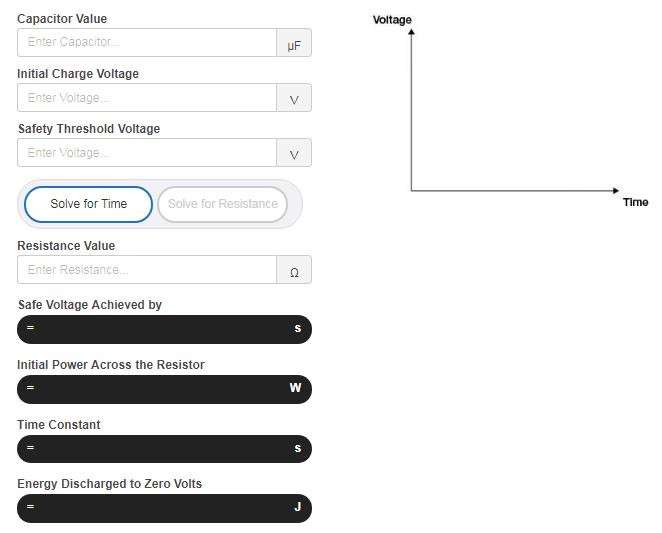Click the Voltage axis label on graph
Screen dimensions: 662x533
click(392, 20)
